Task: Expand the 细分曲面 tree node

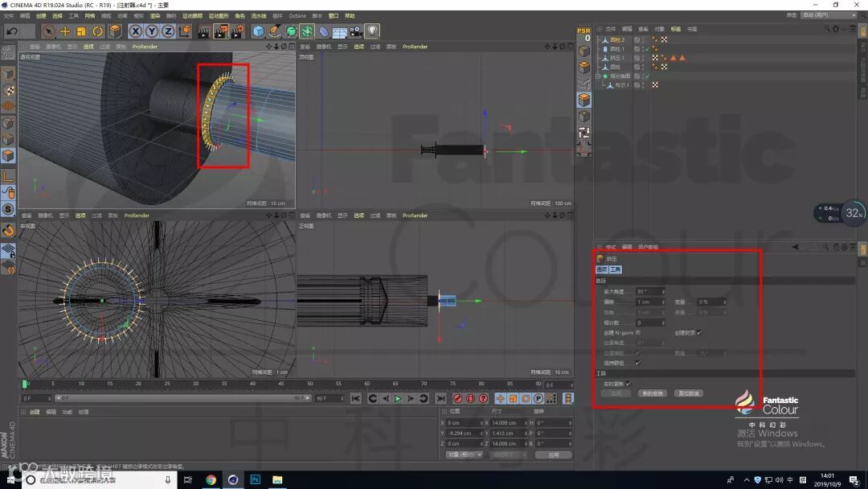Action: (599, 76)
